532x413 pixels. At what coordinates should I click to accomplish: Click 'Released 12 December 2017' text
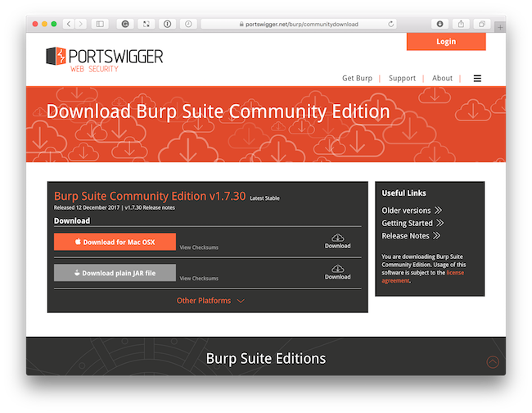[87, 207]
